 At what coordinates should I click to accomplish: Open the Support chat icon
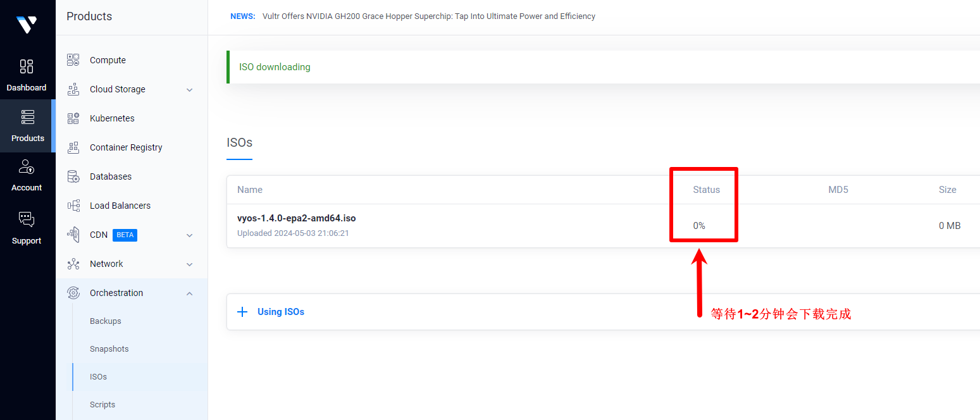pos(27,219)
